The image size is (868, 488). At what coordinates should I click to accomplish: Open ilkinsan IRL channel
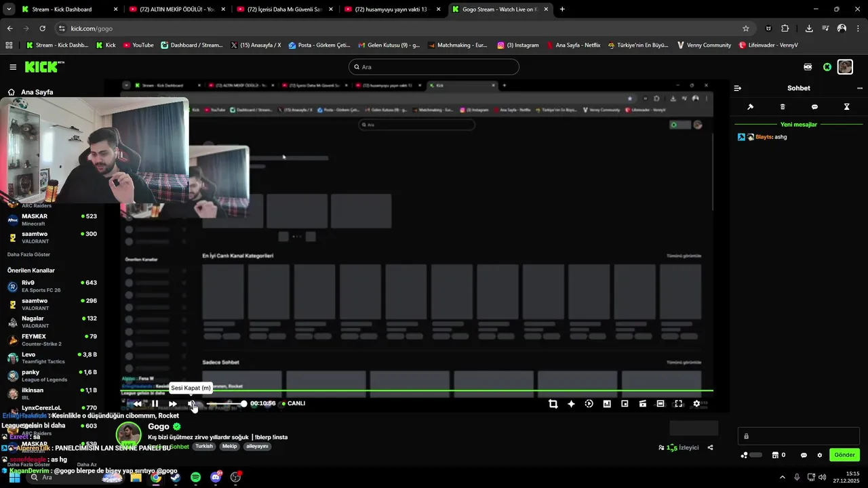point(52,393)
